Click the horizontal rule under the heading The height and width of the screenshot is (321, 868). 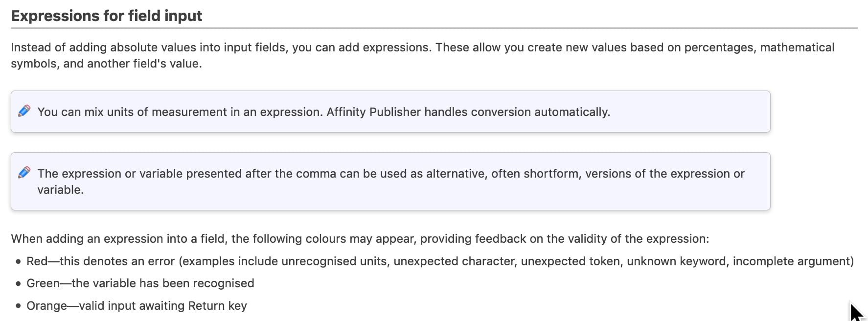click(x=434, y=28)
